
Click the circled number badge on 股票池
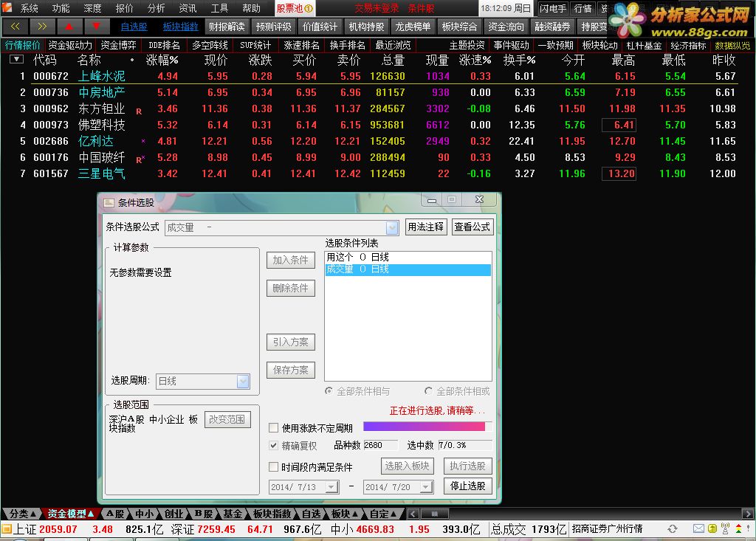(309, 8)
